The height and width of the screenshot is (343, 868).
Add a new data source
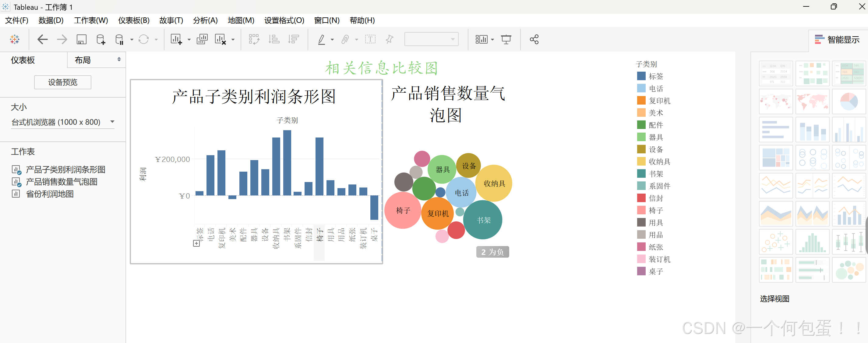click(101, 39)
